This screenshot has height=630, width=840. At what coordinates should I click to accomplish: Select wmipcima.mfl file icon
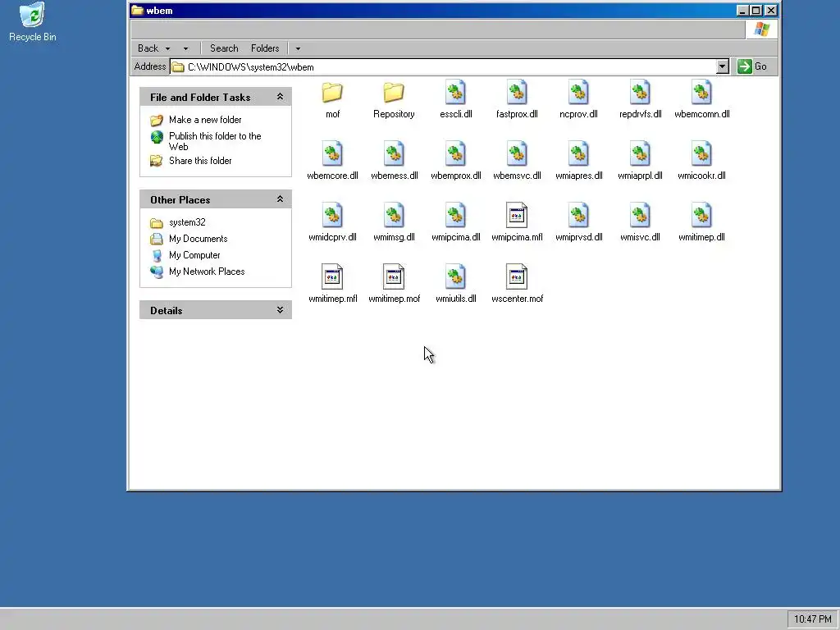[x=517, y=216]
